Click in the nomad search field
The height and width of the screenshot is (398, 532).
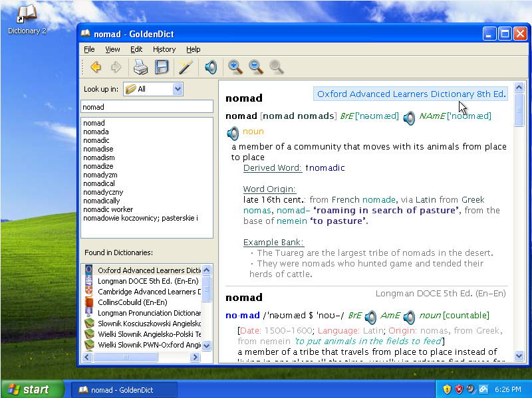pos(147,107)
